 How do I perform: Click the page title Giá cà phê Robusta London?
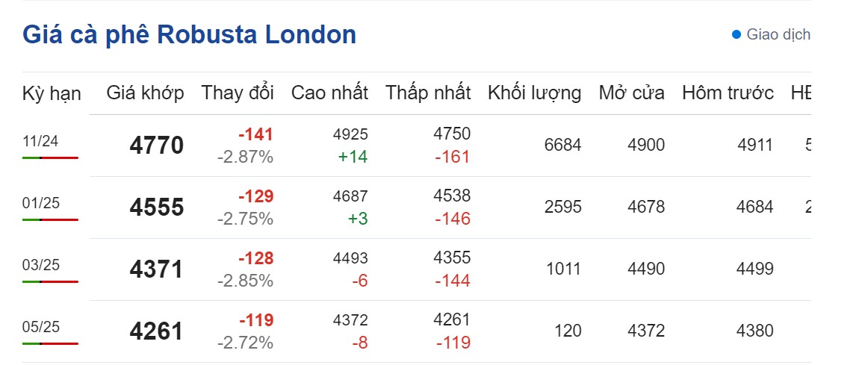coord(189,35)
